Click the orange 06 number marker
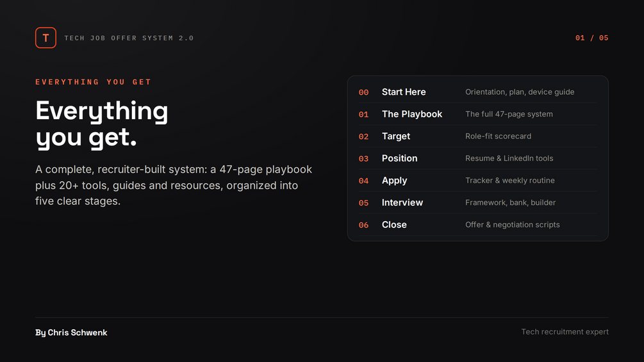 (x=363, y=226)
